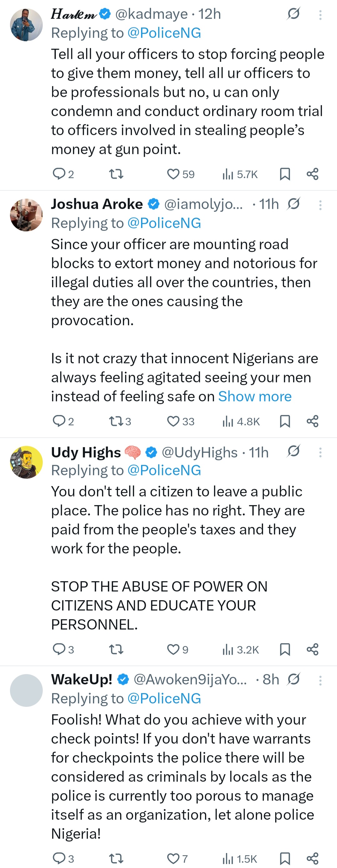Like the tweet by Harlem @kadmaye
Image resolution: width=337 pixels, height=868 pixels.
point(173,174)
